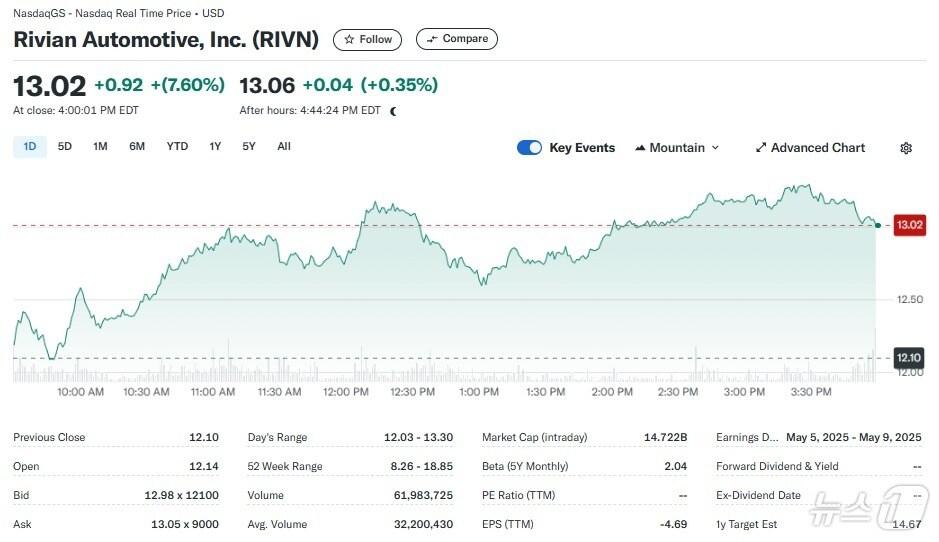
Task: Select the 1D time range tab
Action: [x=30, y=147]
